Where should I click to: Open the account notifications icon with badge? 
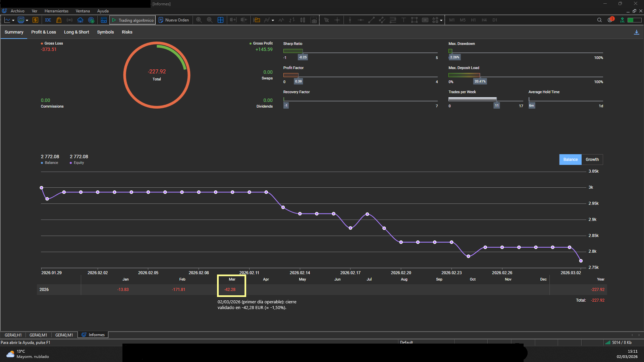[x=610, y=20]
